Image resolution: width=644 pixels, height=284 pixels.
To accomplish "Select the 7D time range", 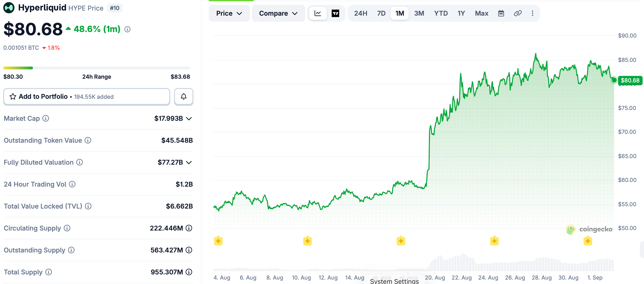I will click(x=381, y=13).
